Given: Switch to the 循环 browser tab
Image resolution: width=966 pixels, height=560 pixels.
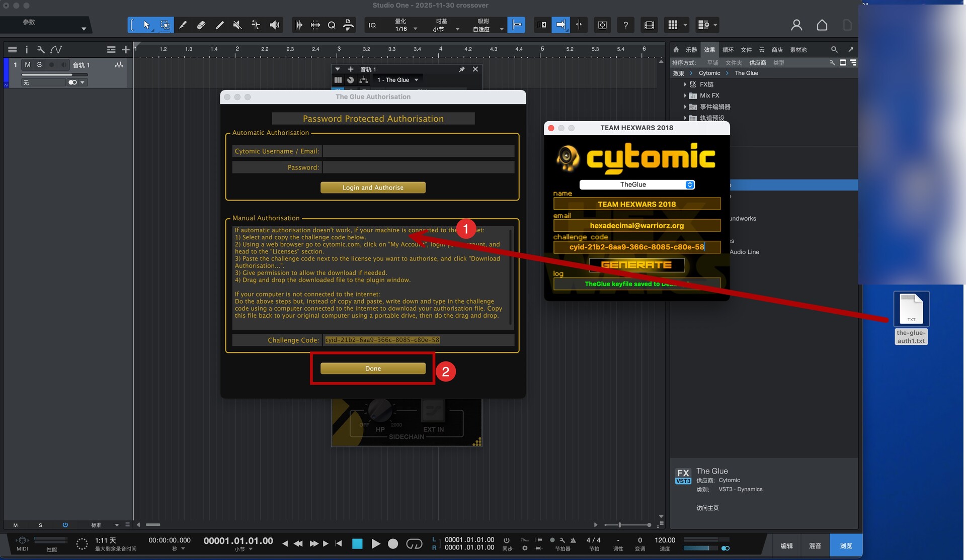Looking at the screenshot, I should coord(728,50).
